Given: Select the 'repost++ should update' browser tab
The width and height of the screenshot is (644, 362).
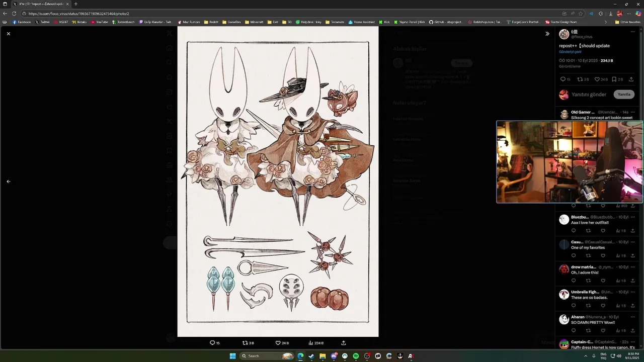Looking at the screenshot, I should [x=41, y=4].
